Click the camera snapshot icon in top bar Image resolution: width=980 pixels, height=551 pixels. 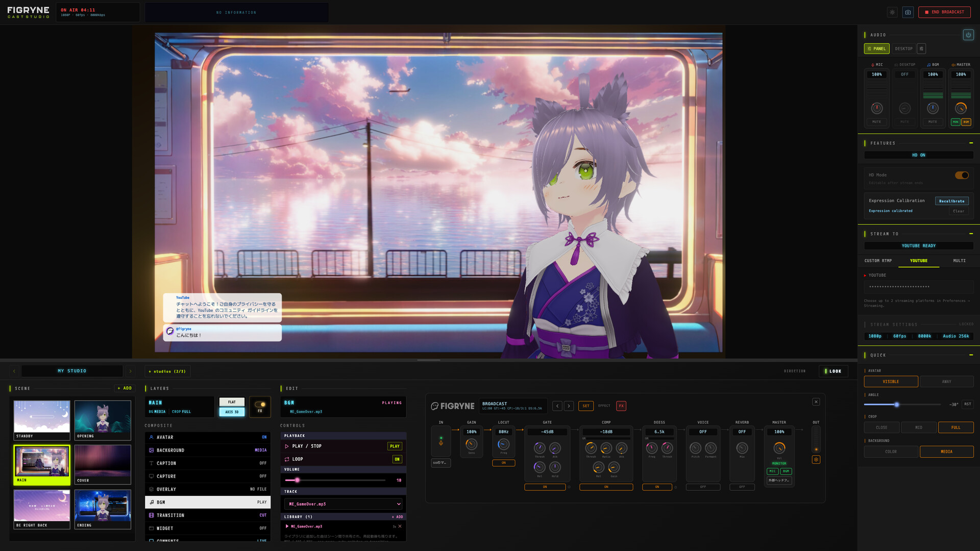click(908, 12)
